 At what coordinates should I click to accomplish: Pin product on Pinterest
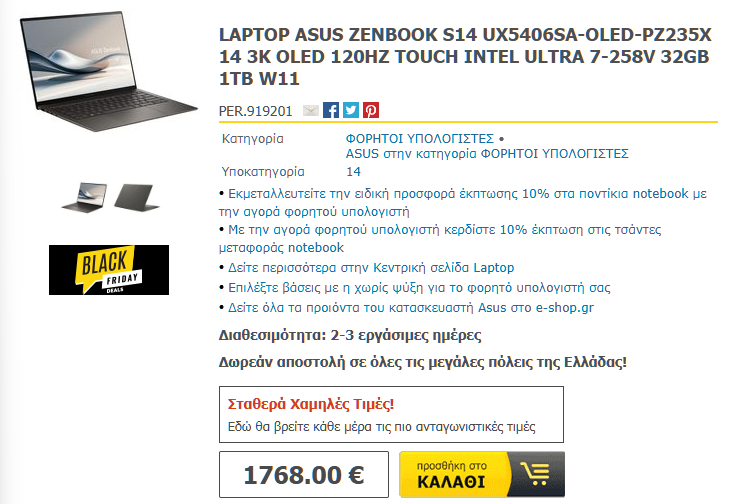point(371,110)
